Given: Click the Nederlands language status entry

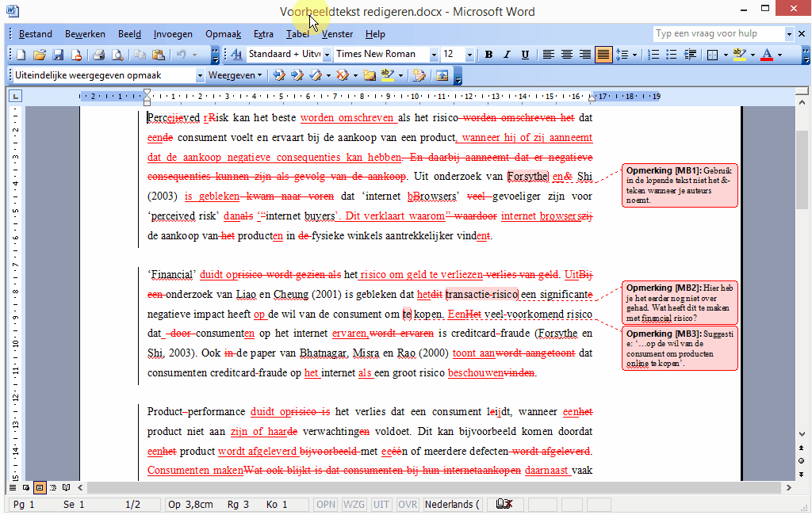Looking at the screenshot, I should pyautogui.click(x=453, y=504).
